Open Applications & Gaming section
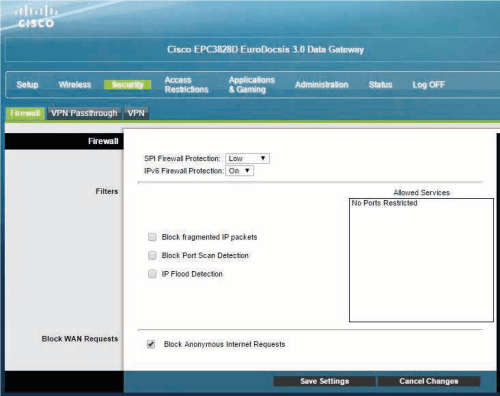Screen dimensions: 500x396 (252, 85)
